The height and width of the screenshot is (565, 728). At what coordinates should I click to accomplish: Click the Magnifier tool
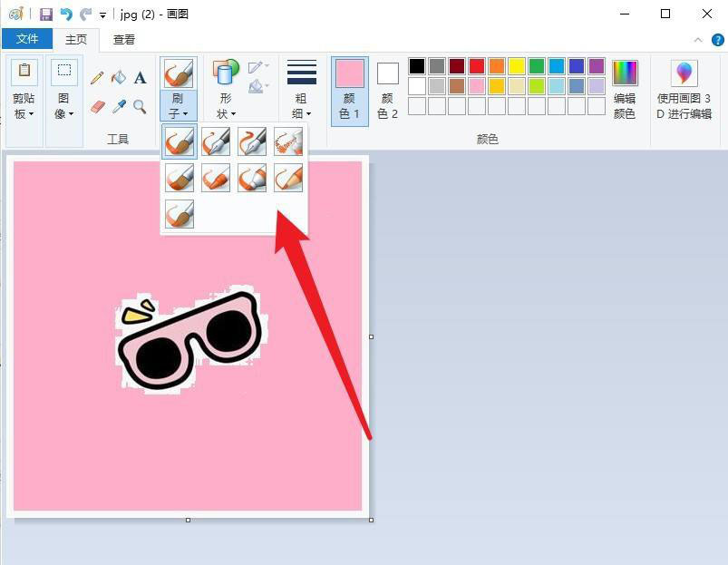pyautogui.click(x=141, y=107)
